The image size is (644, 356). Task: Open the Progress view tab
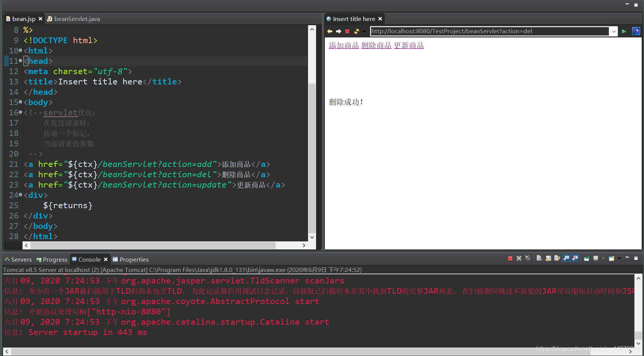pyautogui.click(x=52, y=259)
